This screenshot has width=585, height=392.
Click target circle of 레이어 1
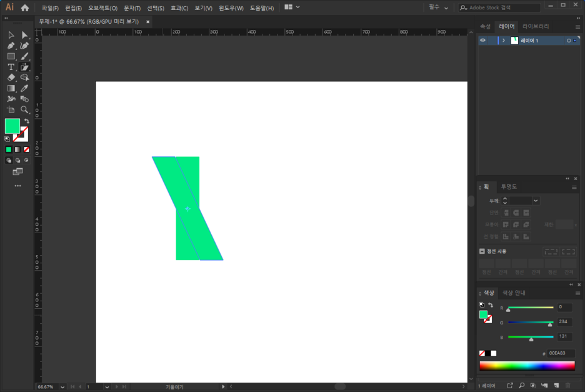pyautogui.click(x=569, y=40)
